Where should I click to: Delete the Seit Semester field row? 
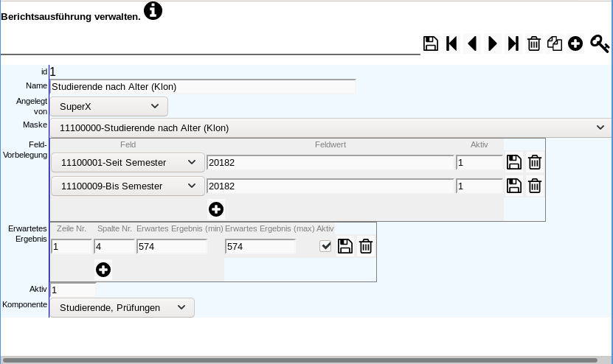point(535,162)
